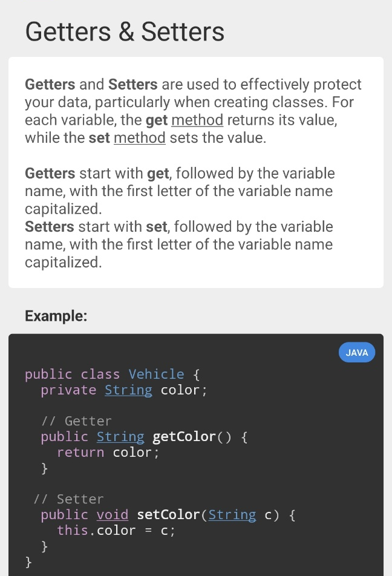
Task: Click the 'Example:' label
Action: [x=56, y=316]
